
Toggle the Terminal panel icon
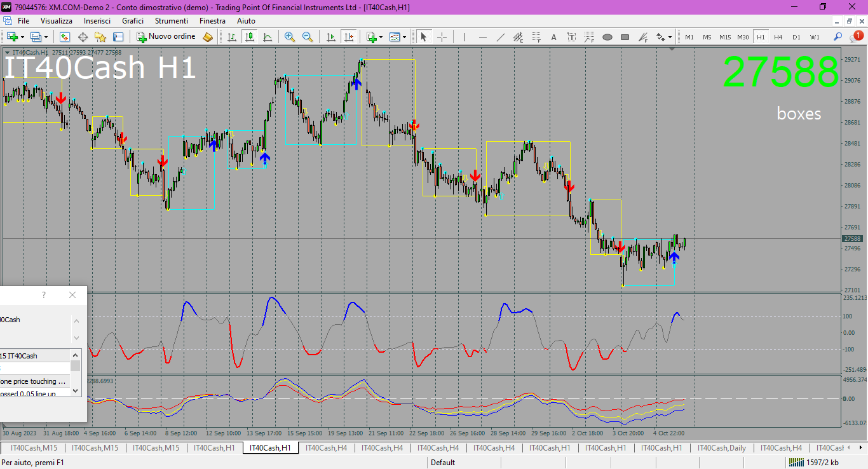pos(118,37)
